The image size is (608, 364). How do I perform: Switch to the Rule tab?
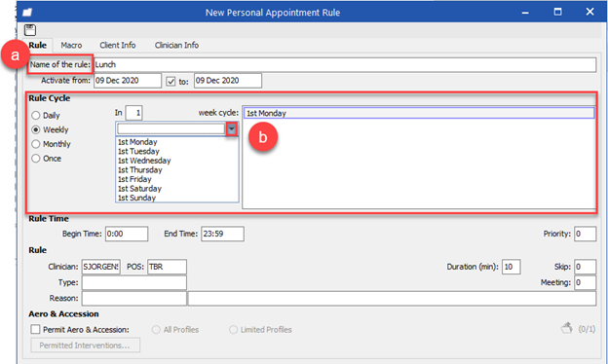[38, 46]
